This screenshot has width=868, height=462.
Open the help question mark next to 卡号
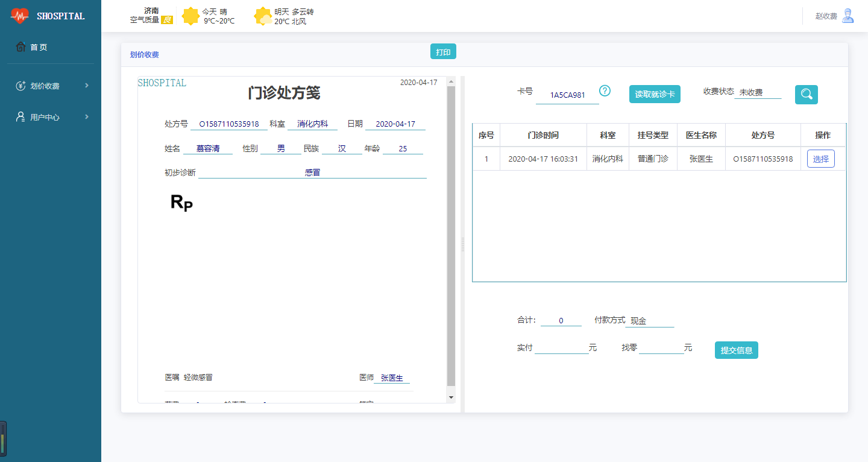[x=605, y=91]
